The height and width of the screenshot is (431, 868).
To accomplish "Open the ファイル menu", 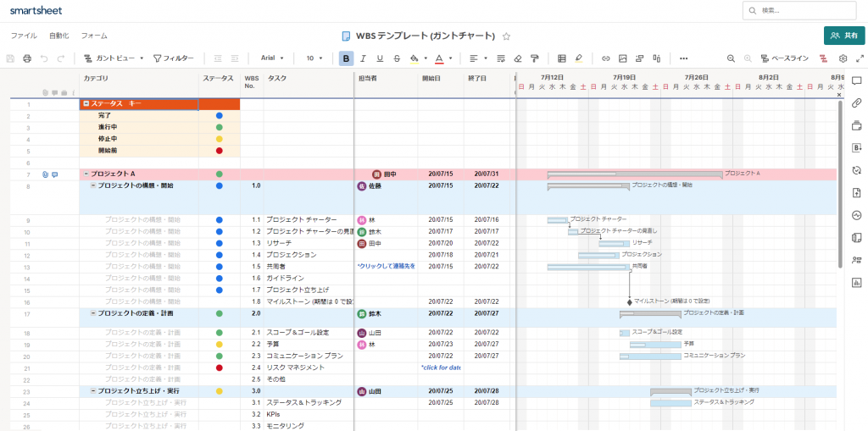I will pyautogui.click(x=24, y=36).
